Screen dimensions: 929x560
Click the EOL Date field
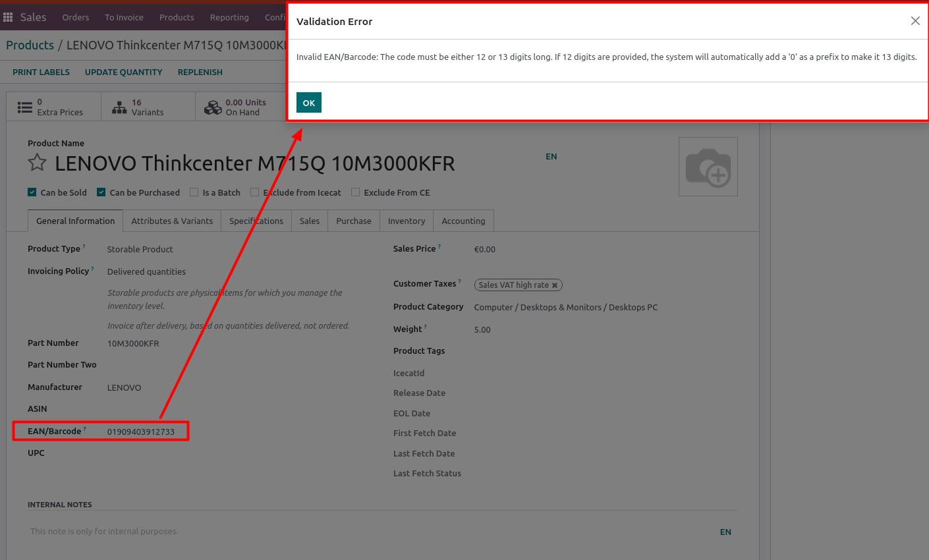coord(605,414)
